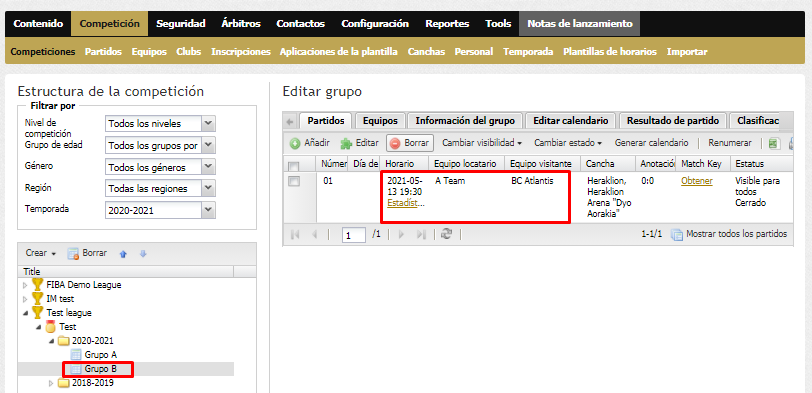The height and width of the screenshot is (393, 812).
Task: Open Partidos submenu item
Action: [103, 52]
